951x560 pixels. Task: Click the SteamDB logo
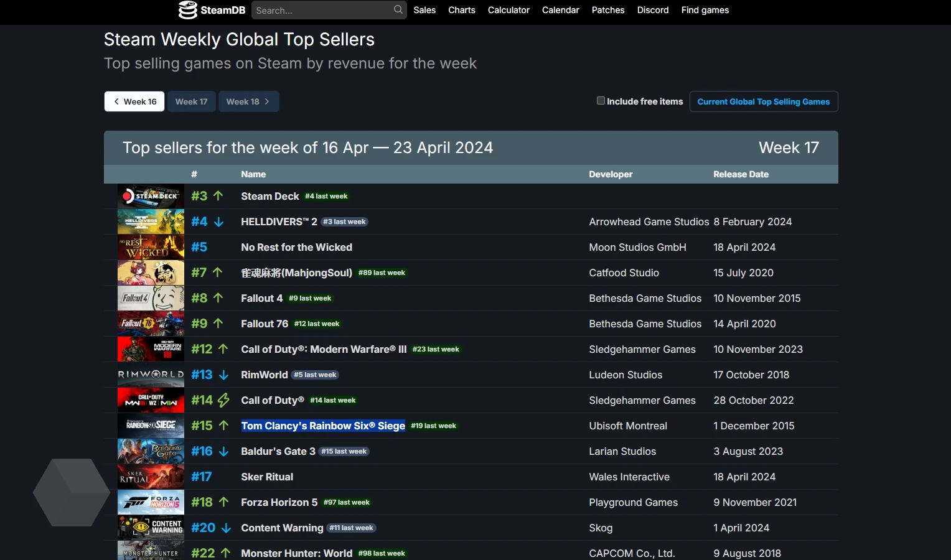(x=212, y=10)
